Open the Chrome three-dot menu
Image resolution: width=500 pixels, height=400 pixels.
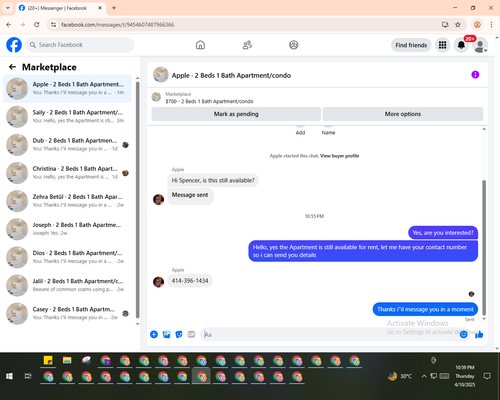tap(491, 25)
